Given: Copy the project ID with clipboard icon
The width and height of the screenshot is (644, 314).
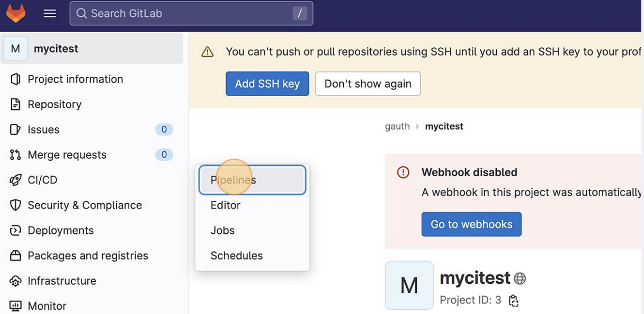Looking at the screenshot, I should coord(513,301).
